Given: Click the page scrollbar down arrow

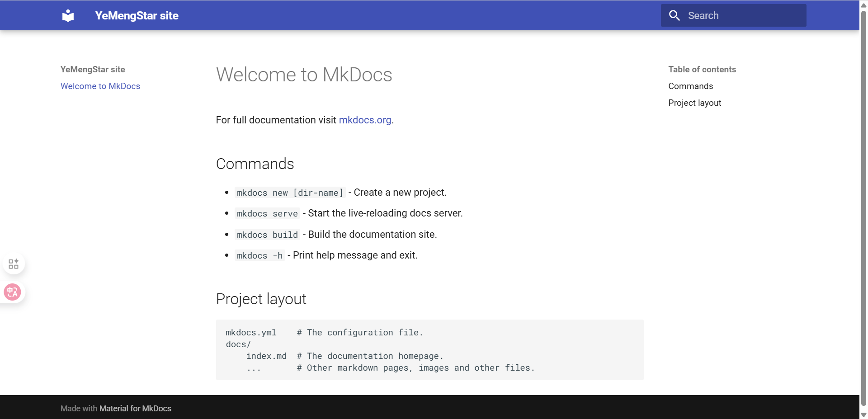Looking at the screenshot, I should [863, 414].
